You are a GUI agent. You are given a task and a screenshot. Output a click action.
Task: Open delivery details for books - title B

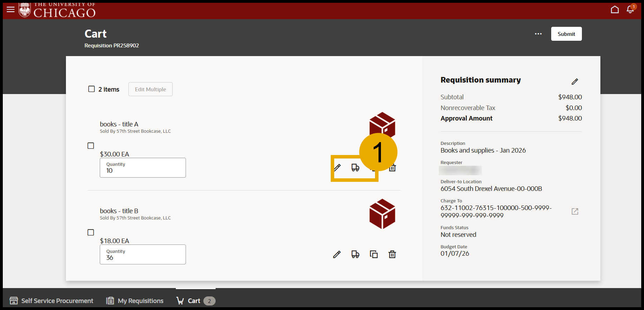(x=355, y=255)
